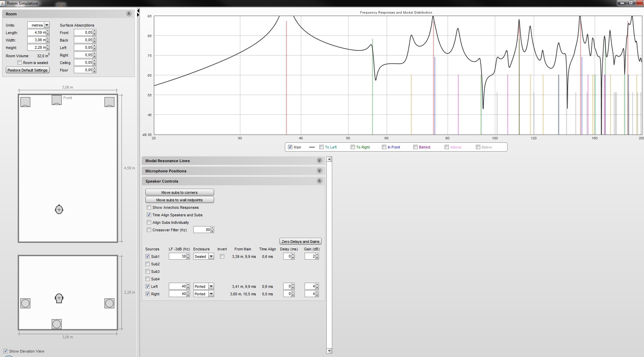Enable the Sub2 source
Image resolution: width=644 pixels, height=357 pixels.
point(147,264)
